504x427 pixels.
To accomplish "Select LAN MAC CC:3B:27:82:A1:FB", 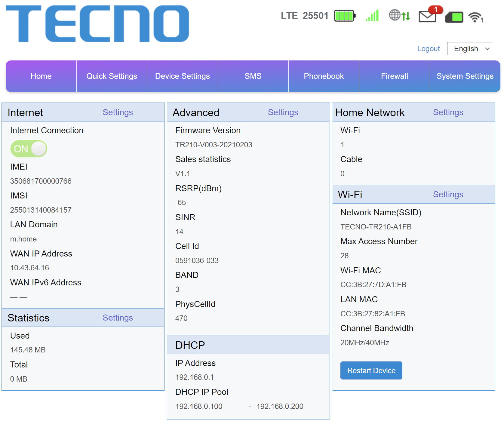I will click(373, 314).
